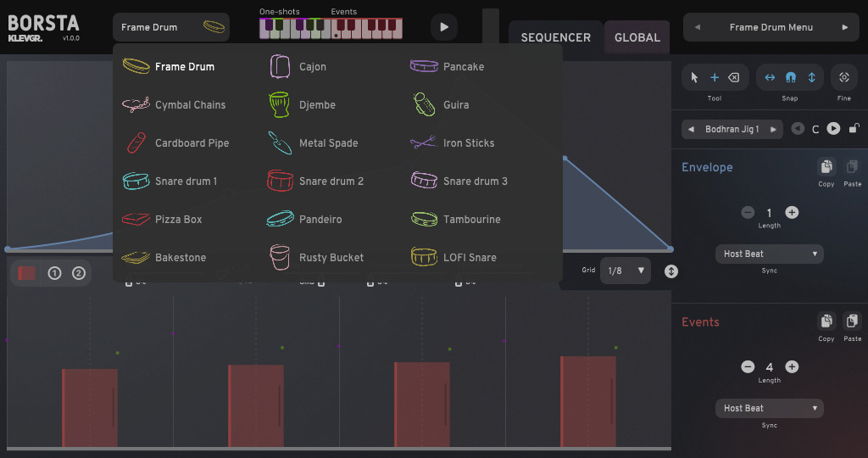Switch to the SEQUENCER tab
The image size is (868, 458).
pyautogui.click(x=556, y=37)
